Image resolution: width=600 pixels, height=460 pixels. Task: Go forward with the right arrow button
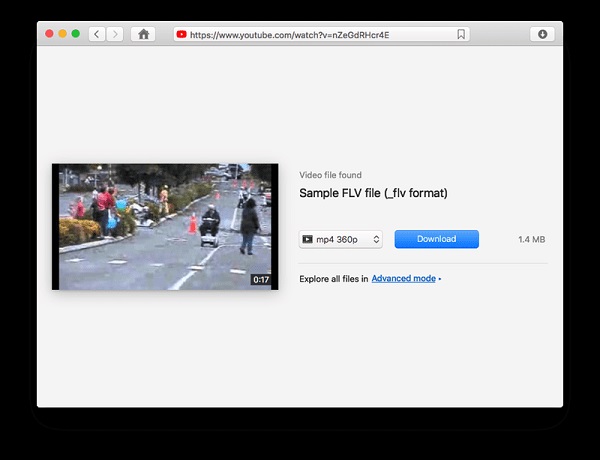(x=115, y=34)
